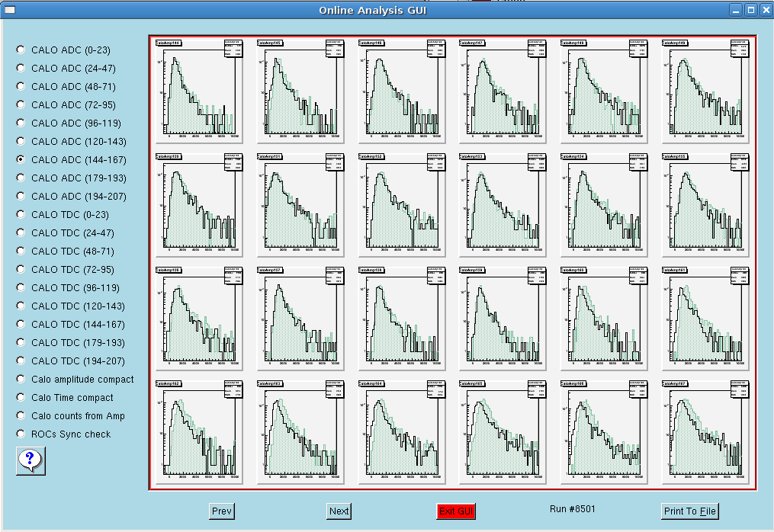Click the selected CALO ADC (144-167) radio
774x532 pixels.
pos(21,159)
